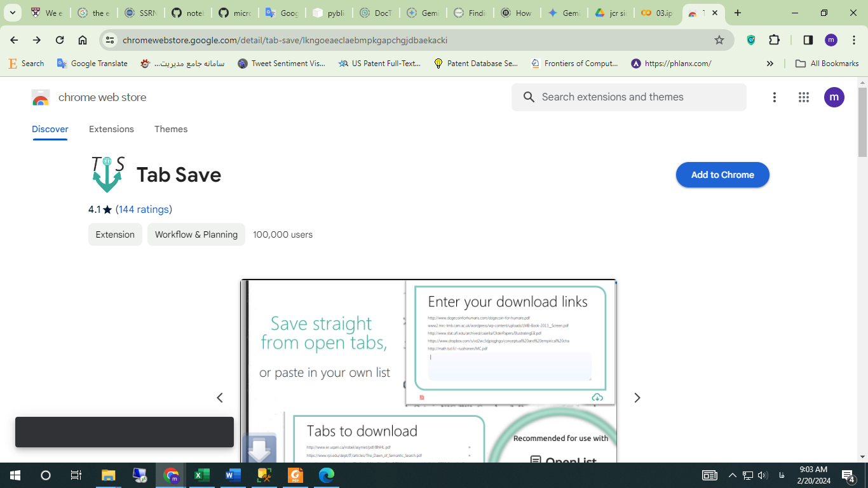The height and width of the screenshot is (488, 868).
Task: Click the Search extensions and themes field
Action: 628,97
